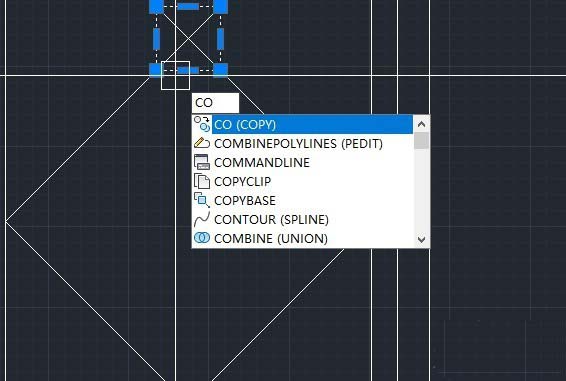Click the top edge midpoint grip

[x=188, y=6]
